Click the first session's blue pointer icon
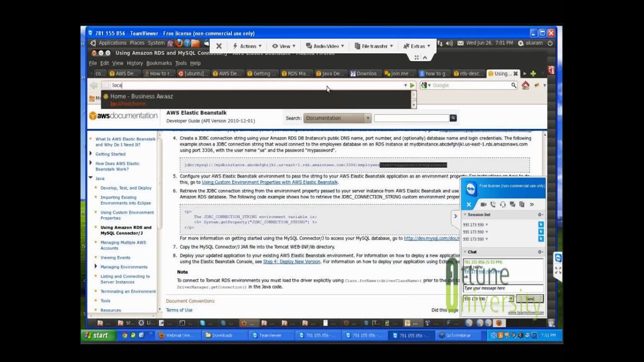644x362 pixels. 541,224
